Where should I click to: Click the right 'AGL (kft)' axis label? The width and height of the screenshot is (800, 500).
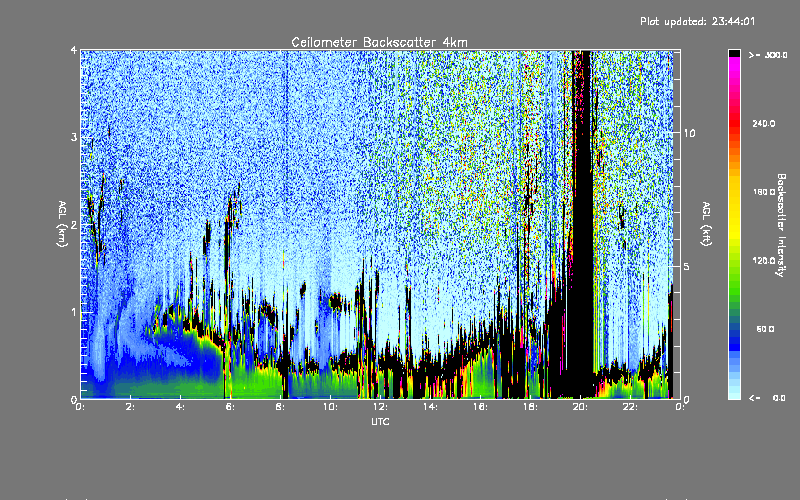coord(706,224)
